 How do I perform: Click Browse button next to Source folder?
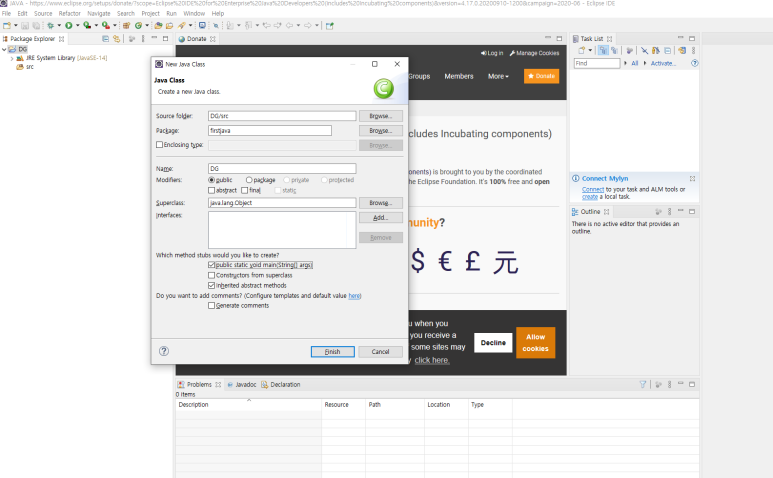point(381,116)
